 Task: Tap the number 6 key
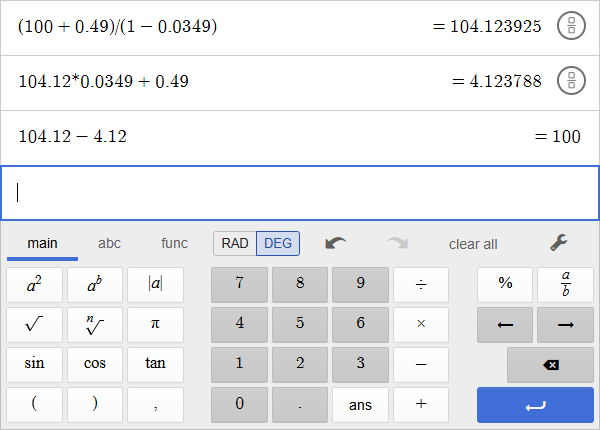(x=360, y=325)
